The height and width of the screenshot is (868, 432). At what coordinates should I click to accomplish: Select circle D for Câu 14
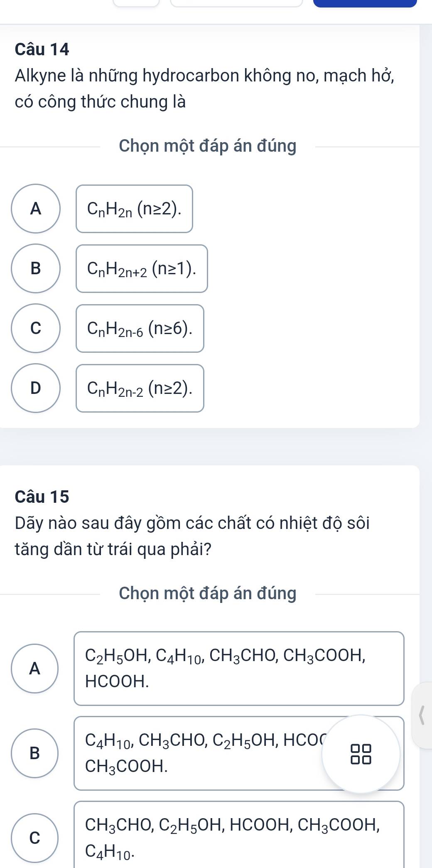click(x=36, y=388)
